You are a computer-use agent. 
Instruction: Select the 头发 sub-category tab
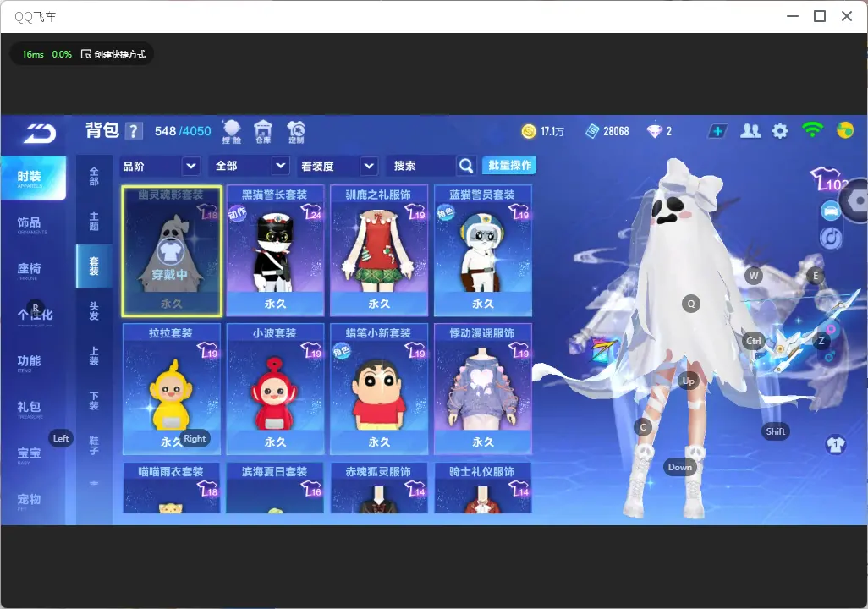tap(94, 311)
